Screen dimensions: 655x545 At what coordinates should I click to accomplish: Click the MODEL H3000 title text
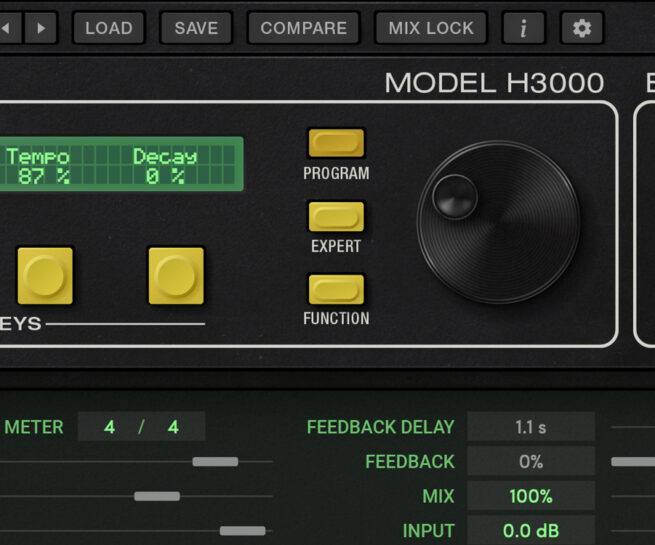click(494, 83)
